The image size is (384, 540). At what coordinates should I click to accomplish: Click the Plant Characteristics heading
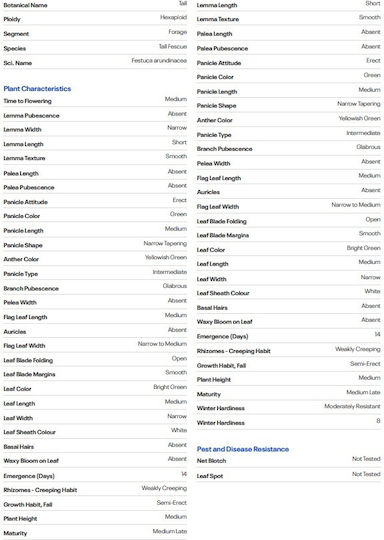[37, 89]
